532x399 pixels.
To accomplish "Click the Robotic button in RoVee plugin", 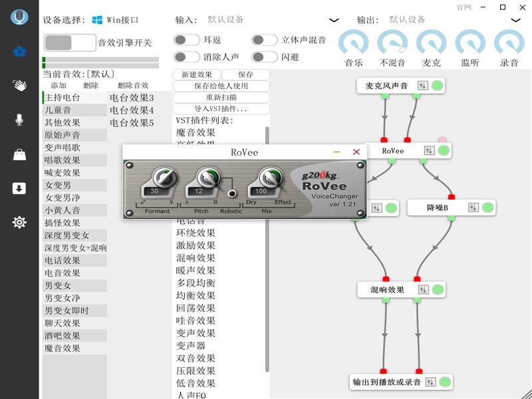I will point(232,194).
